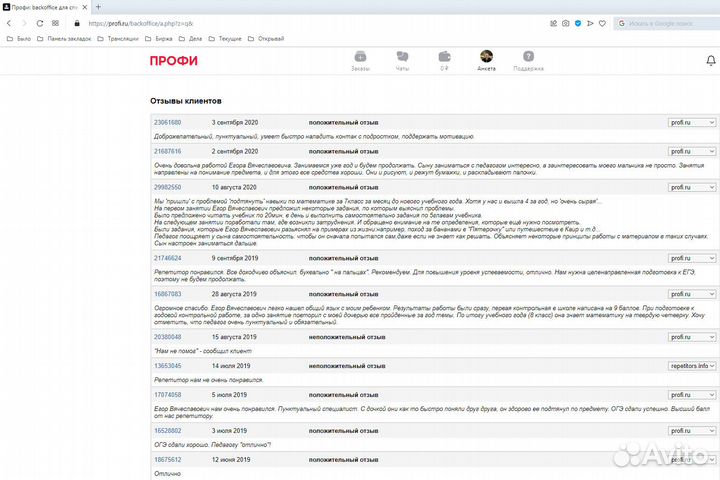Click the Google logo in search box
Screen dimensions: 720x480
click(x=621, y=23)
